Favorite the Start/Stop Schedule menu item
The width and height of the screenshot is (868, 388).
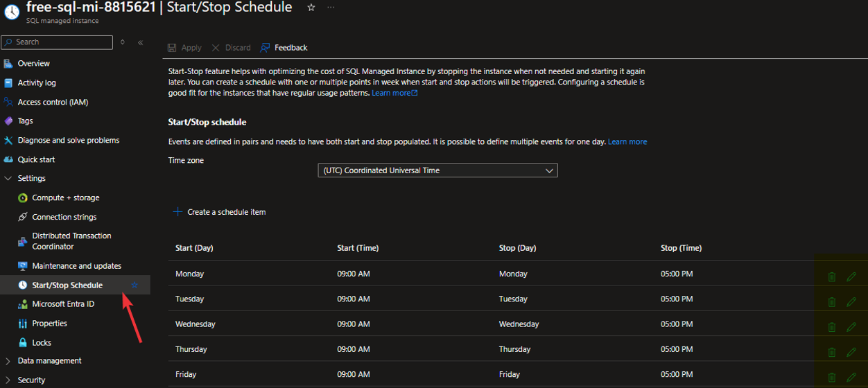coord(134,285)
